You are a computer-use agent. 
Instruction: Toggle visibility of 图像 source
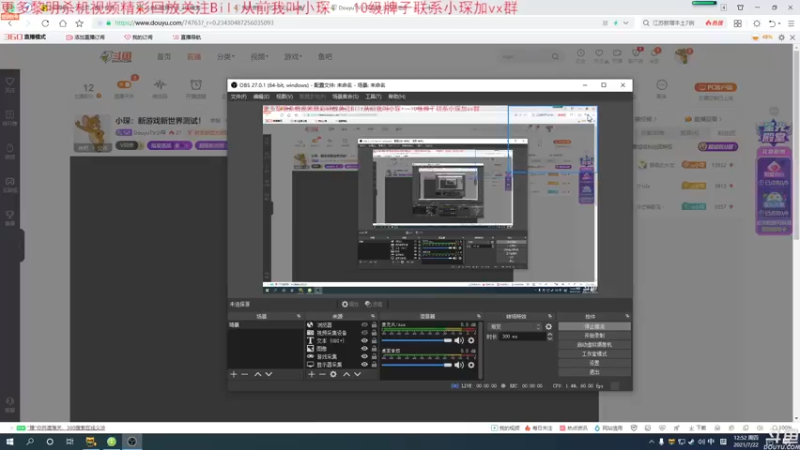pos(364,348)
